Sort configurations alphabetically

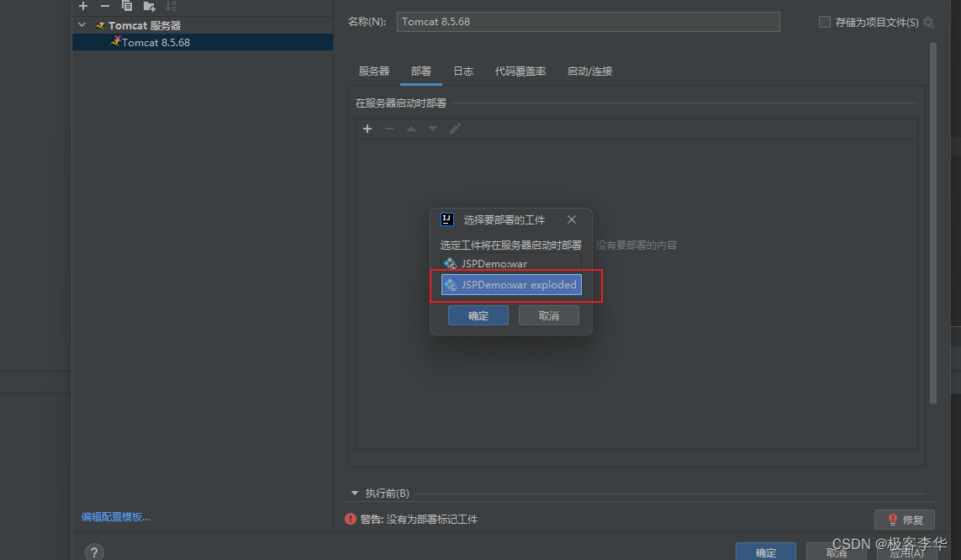pos(171,6)
